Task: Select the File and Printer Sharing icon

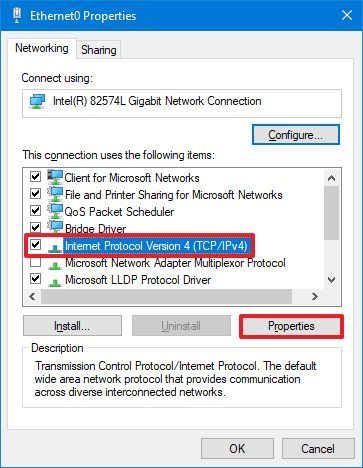Action: point(55,194)
